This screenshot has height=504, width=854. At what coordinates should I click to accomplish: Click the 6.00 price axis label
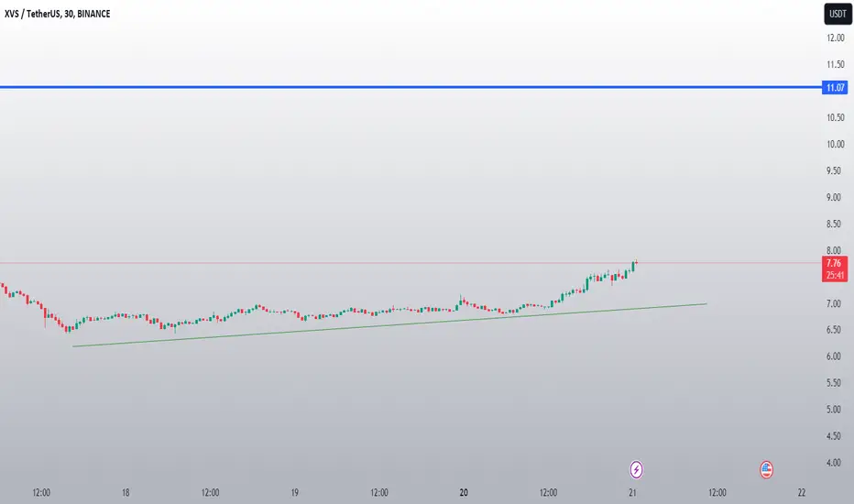point(833,356)
